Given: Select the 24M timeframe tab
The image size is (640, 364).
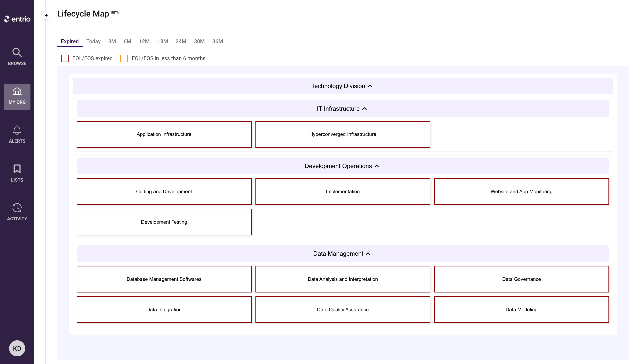Looking at the screenshot, I should [181, 41].
